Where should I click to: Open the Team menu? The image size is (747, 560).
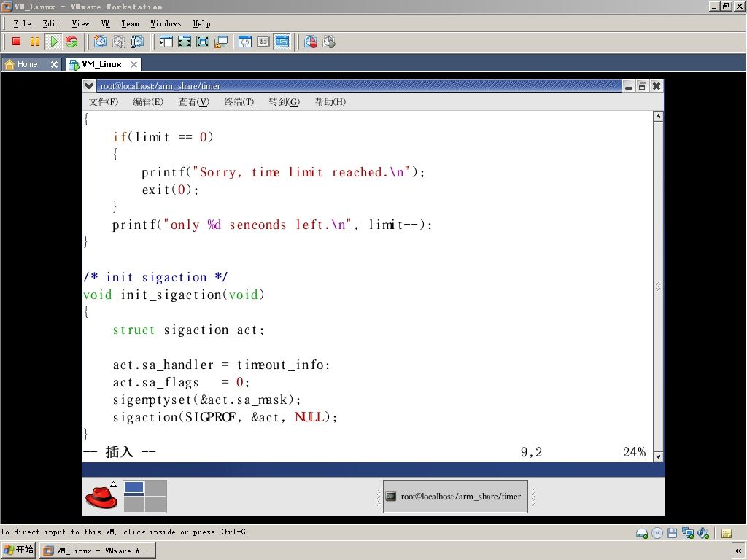pos(130,23)
